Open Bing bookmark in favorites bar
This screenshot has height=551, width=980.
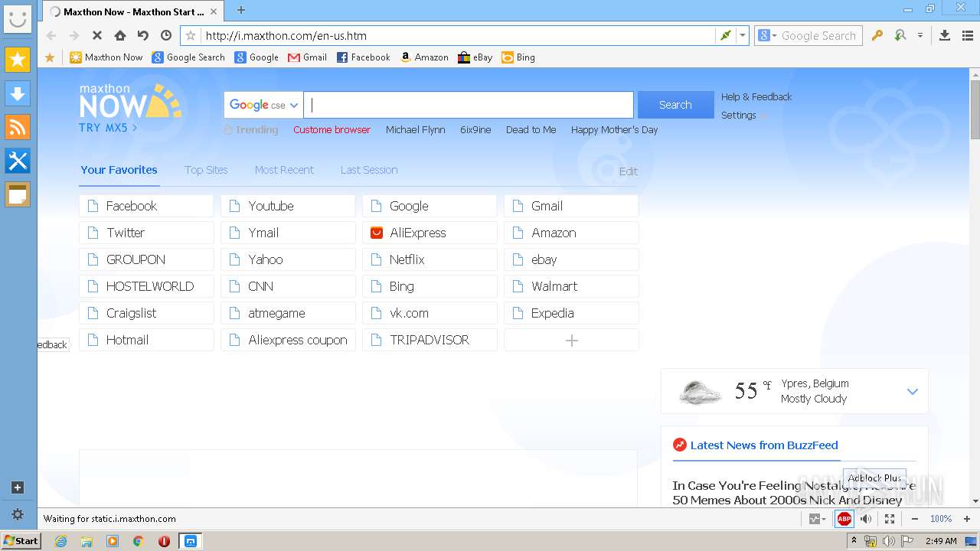coord(518,57)
